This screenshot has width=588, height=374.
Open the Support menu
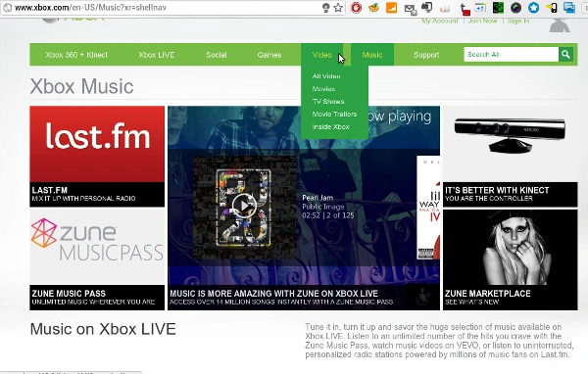click(426, 55)
